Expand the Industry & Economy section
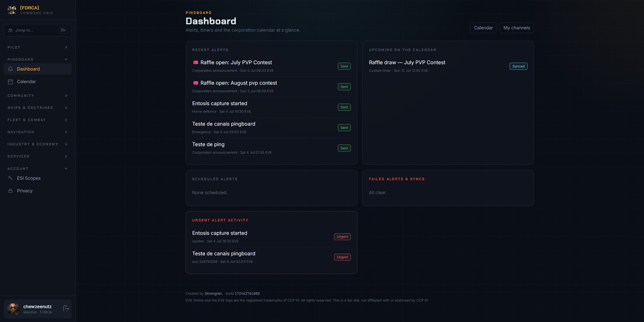 (38, 144)
